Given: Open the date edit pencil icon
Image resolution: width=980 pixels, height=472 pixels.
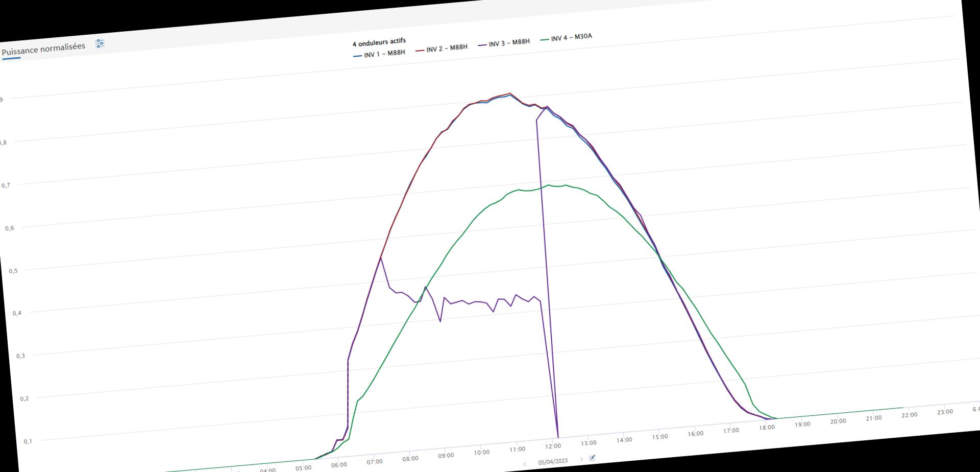Looking at the screenshot, I should click(x=592, y=458).
